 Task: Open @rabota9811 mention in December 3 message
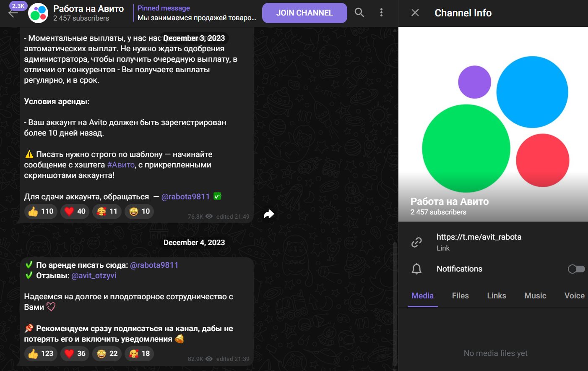tap(185, 196)
